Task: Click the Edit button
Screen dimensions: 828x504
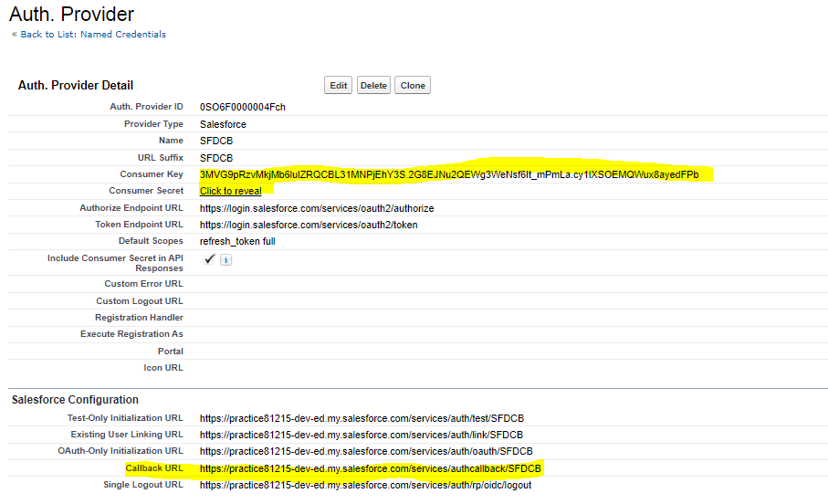Action: pyautogui.click(x=338, y=86)
